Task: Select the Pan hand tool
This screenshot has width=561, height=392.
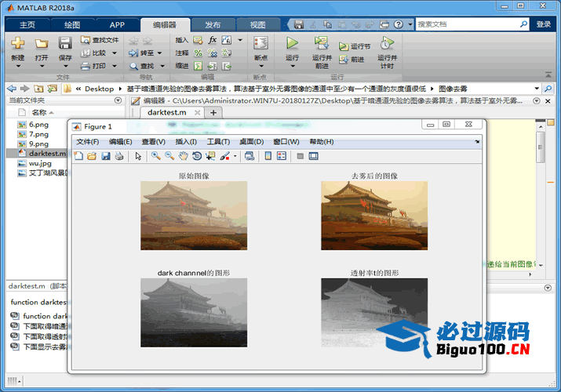Action: pyautogui.click(x=183, y=156)
